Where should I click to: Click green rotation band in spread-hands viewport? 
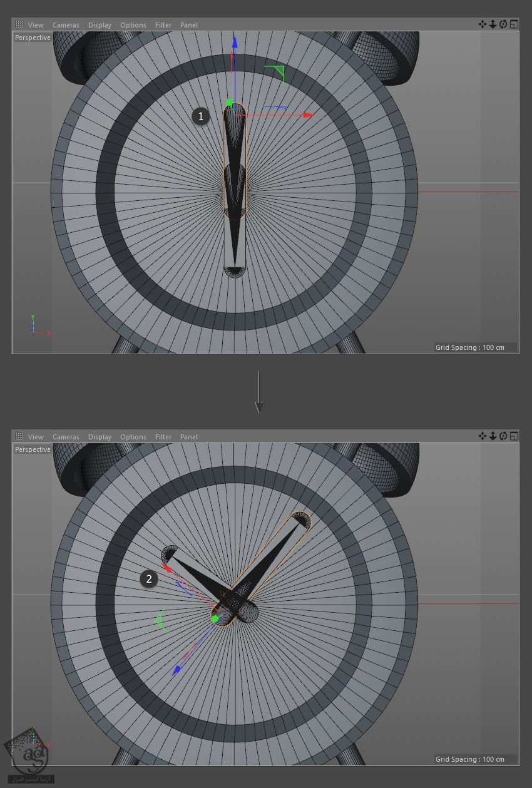pos(160,620)
